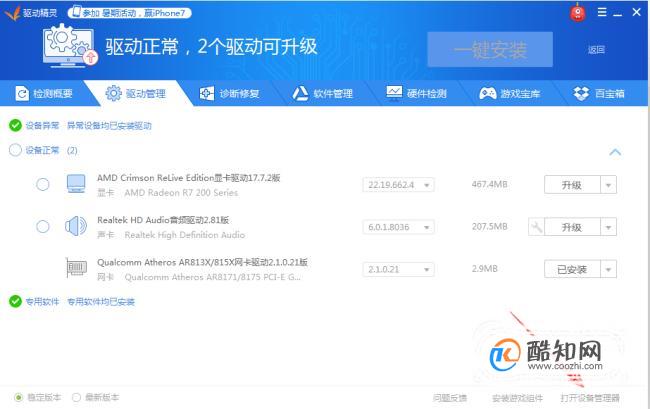
Task: Click the 设备正常 (2) label
Action: coord(51,150)
